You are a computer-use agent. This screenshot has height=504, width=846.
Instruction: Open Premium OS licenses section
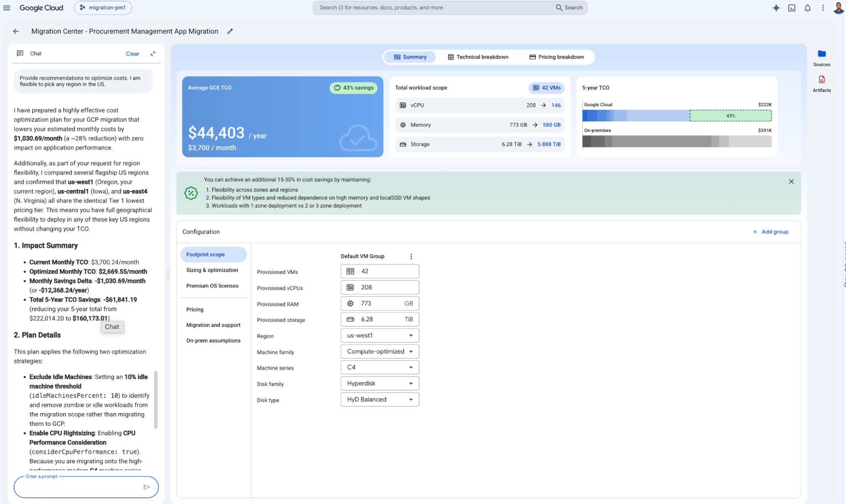213,286
